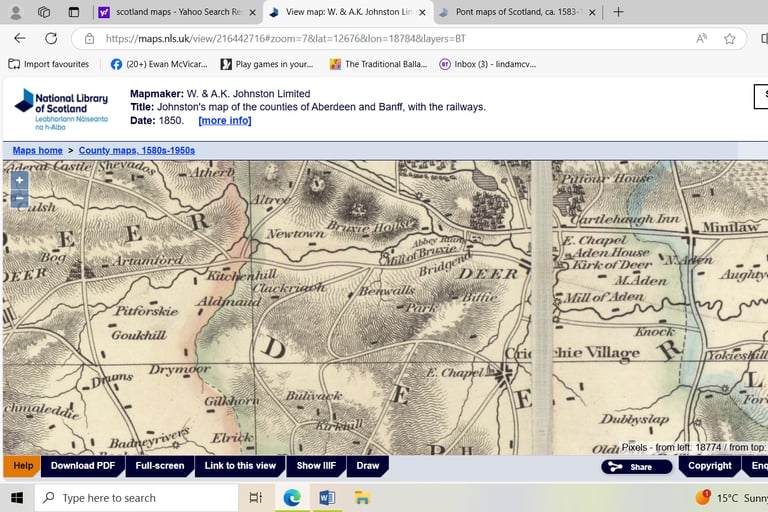
Task: Click the browser back arrow
Action: coord(20,38)
